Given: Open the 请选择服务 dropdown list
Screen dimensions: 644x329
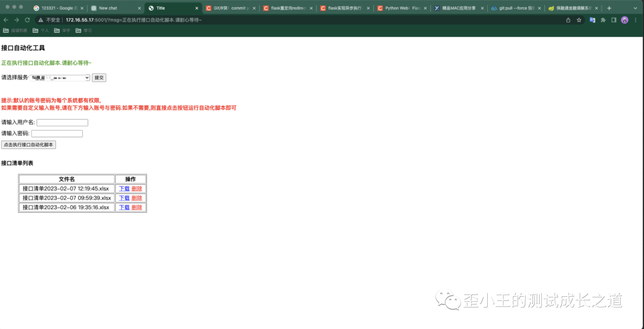Looking at the screenshot, I should coord(60,77).
